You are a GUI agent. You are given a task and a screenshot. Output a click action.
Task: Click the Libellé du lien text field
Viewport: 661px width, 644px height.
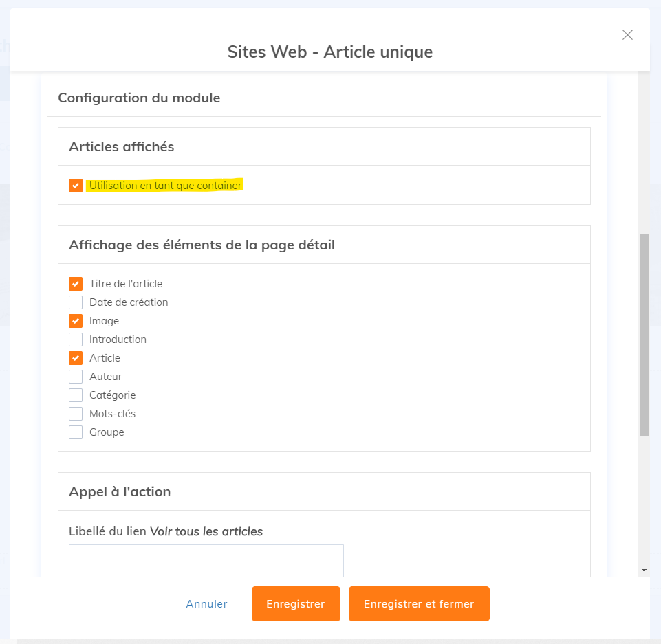pos(206,560)
